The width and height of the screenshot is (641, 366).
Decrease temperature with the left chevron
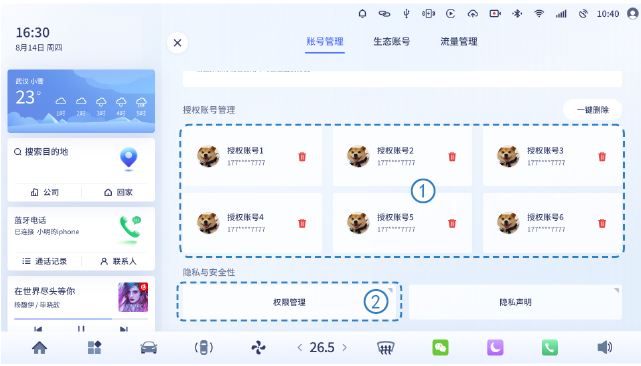300,348
